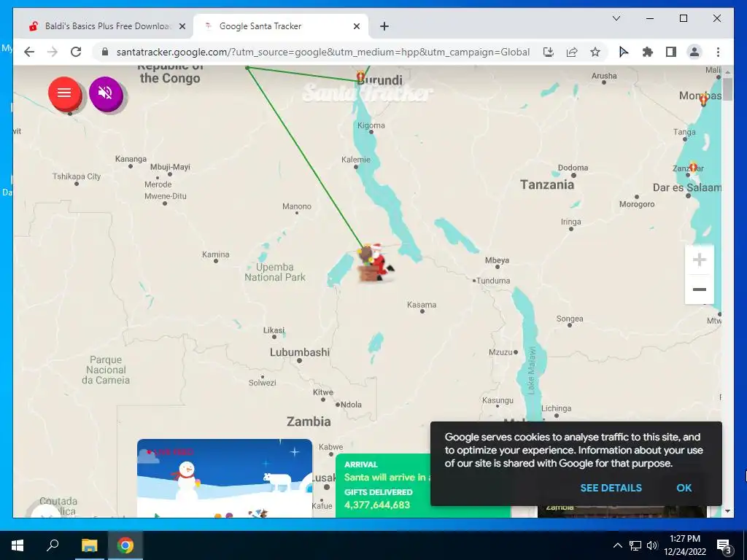Open Chrome three-dot menu
Screen dimensions: 747x560
tap(718, 52)
